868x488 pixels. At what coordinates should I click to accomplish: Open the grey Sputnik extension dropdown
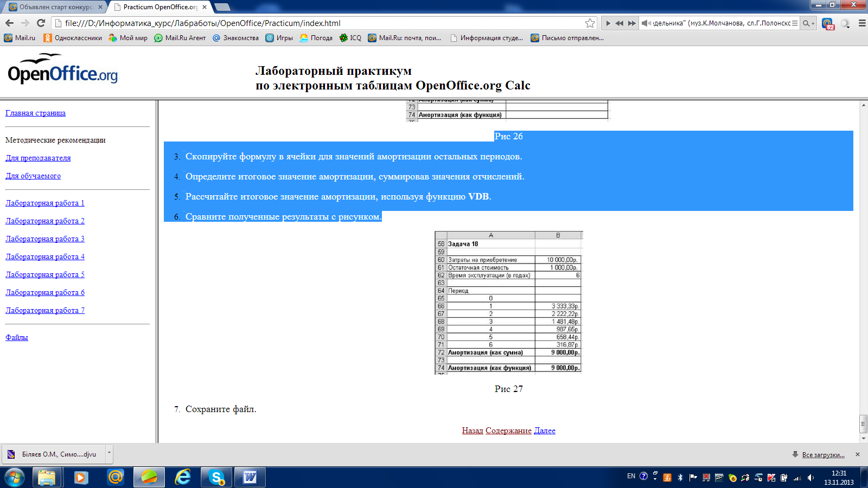[x=845, y=24]
